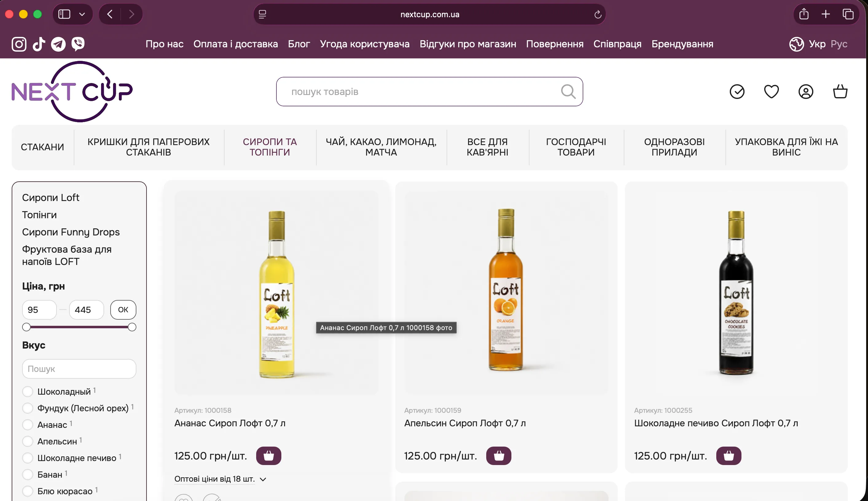
Task: Open УПАКОВКА ДЛЯ ЇЖІ НА ВИНІС category
Action: pyautogui.click(x=787, y=147)
